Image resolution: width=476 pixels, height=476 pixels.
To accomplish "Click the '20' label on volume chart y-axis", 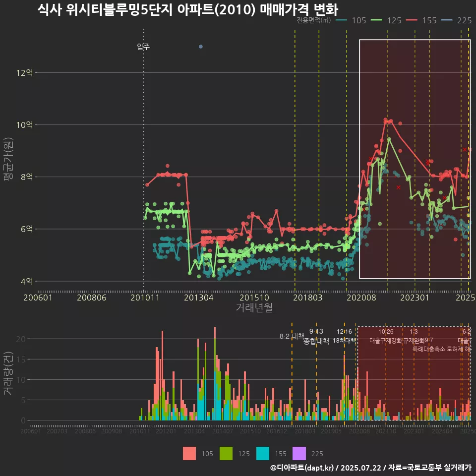I will coord(21,339).
